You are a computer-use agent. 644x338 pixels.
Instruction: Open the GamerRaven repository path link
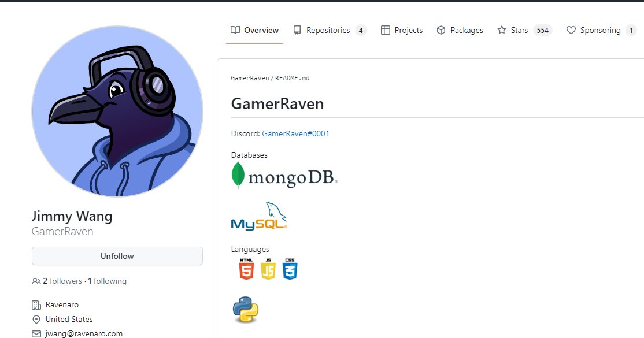(250, 78)
